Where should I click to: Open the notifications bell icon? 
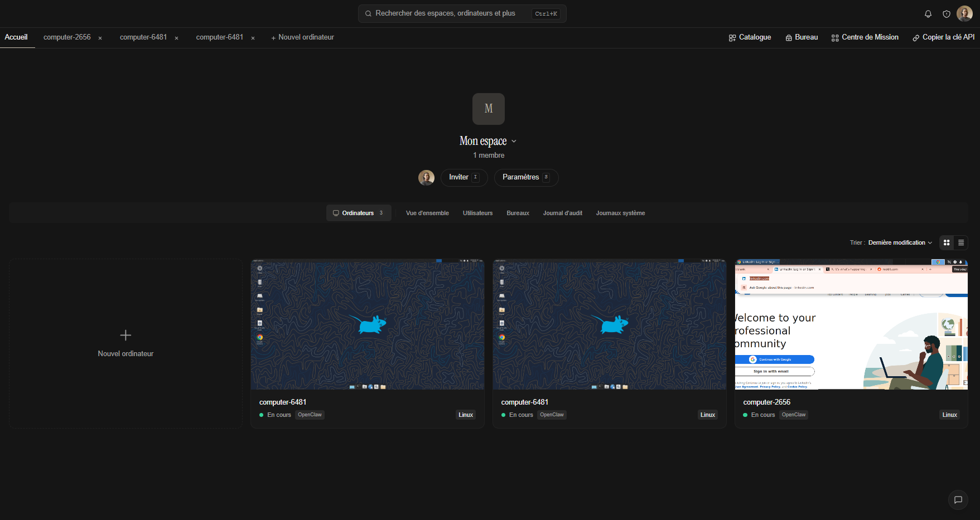(928, 13)
